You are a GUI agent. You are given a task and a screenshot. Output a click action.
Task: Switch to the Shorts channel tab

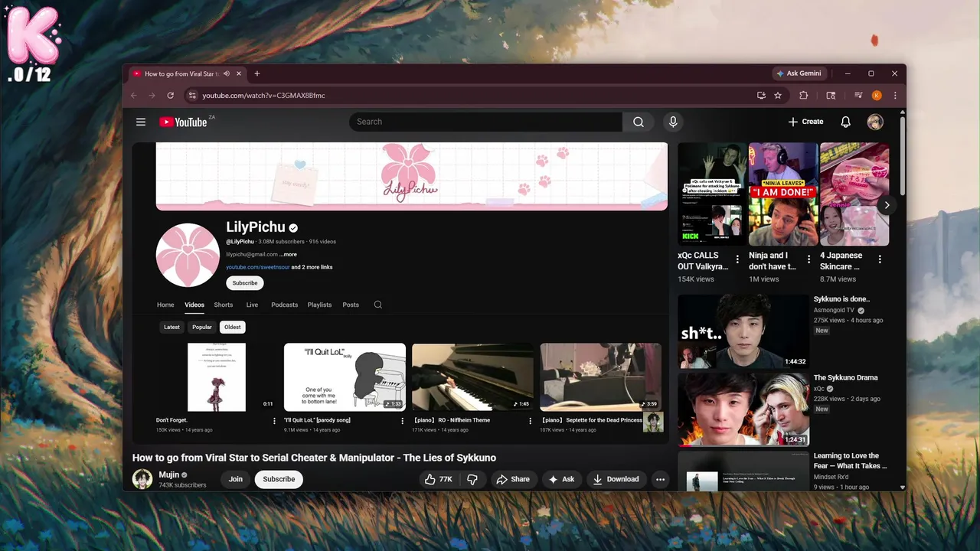tap(224, 305)
